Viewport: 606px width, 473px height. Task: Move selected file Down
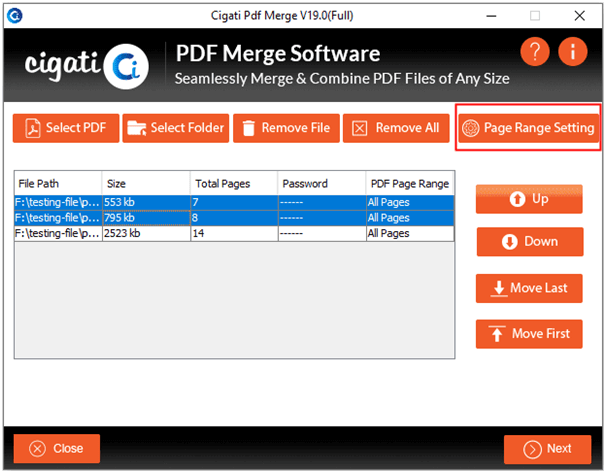click(x=530, y=242)
